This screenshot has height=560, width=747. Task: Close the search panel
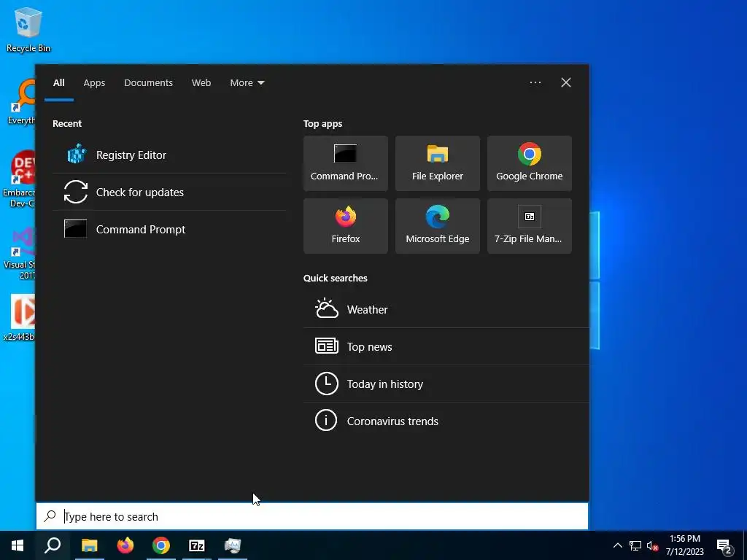566,83
